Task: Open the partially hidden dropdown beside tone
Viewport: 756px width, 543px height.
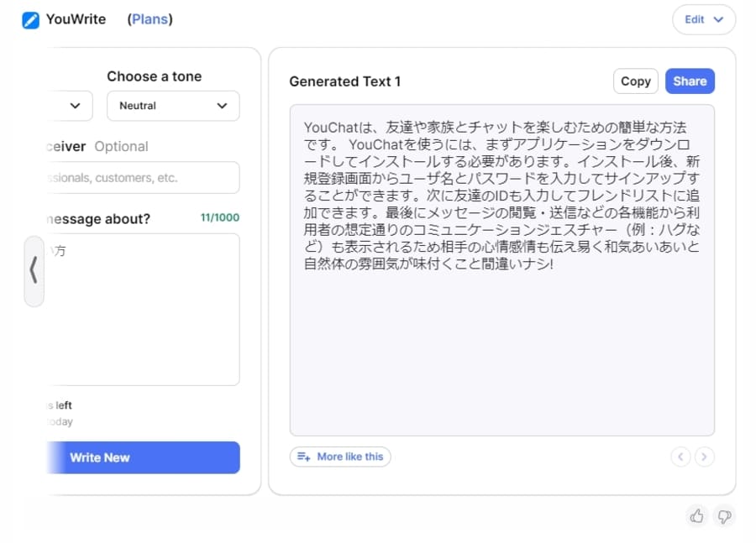Action: tap(71, 106)
